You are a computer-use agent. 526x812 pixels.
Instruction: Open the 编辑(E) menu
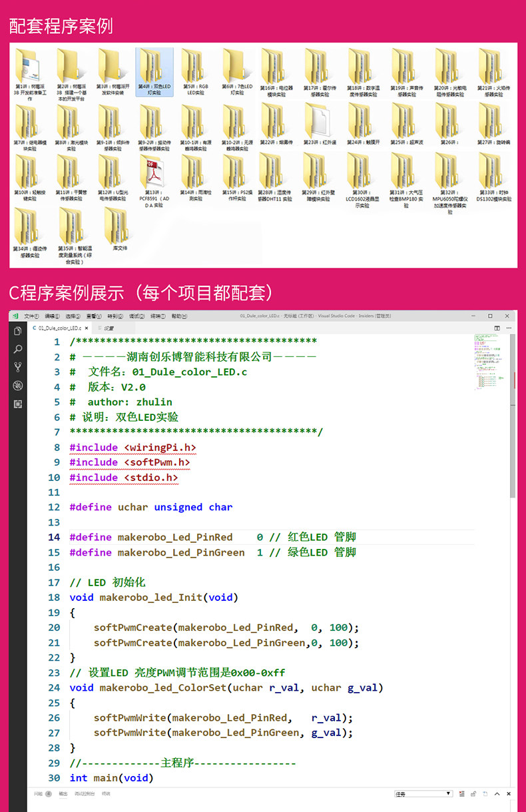tap(53, 316)
